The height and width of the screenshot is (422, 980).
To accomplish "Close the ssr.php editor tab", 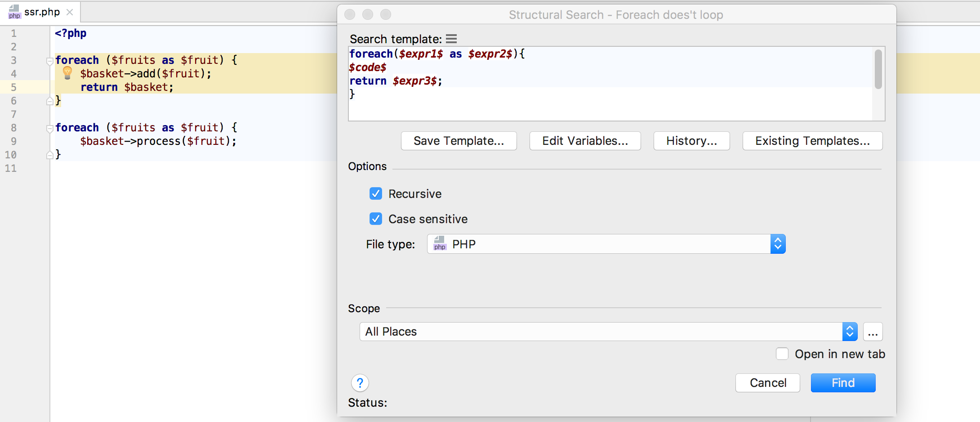I will click(70, 12).
